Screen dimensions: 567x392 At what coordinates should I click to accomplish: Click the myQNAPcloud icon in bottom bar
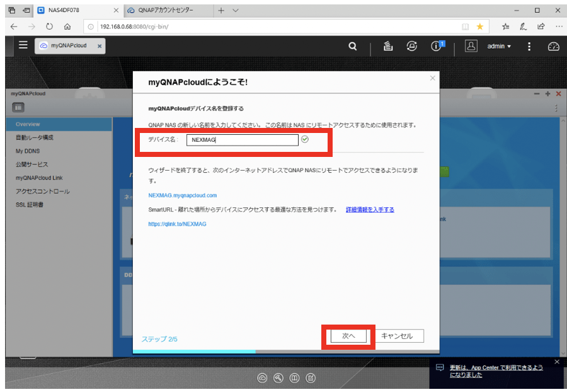tap(262, 378)
